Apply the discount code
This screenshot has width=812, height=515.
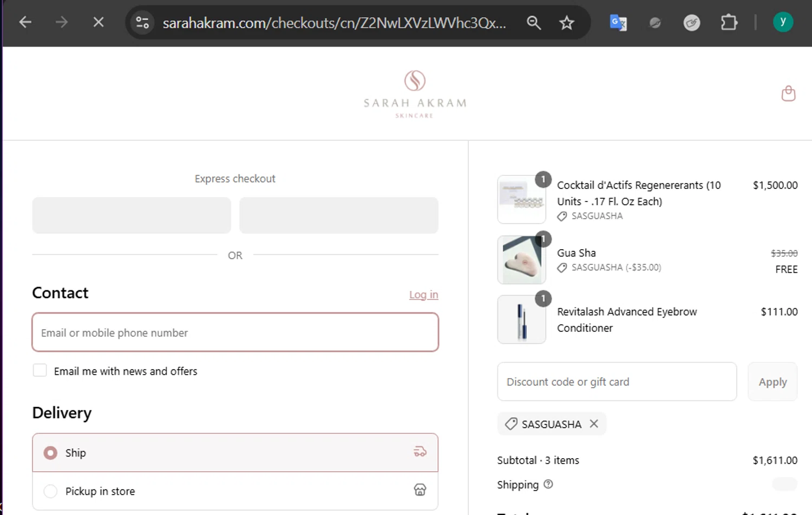772,382
